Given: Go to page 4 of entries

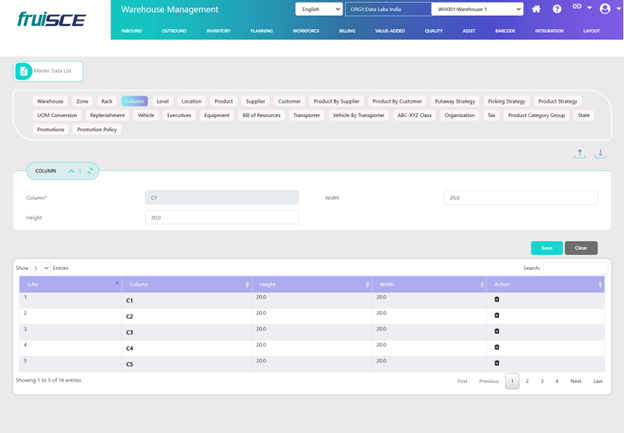Looking at the screenshot, I should [x=557, y=381].
